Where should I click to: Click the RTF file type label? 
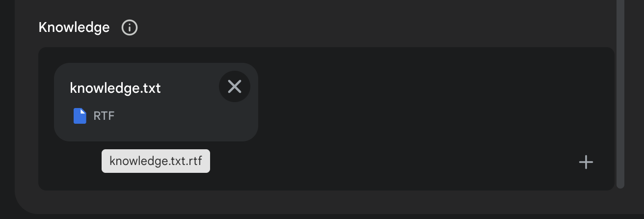click(x=104, y=116)
